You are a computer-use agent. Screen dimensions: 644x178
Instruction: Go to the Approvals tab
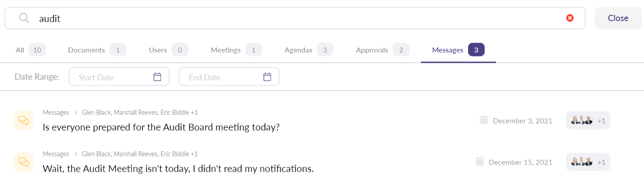click(382, 50)
